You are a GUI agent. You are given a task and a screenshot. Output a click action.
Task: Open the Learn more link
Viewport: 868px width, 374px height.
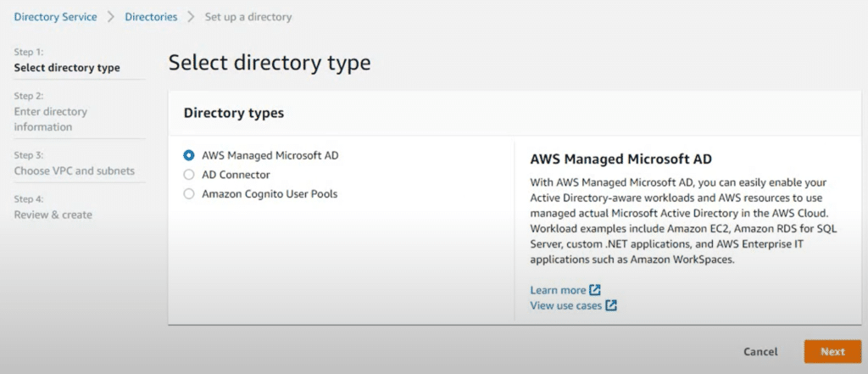click(x=558, y=290)
